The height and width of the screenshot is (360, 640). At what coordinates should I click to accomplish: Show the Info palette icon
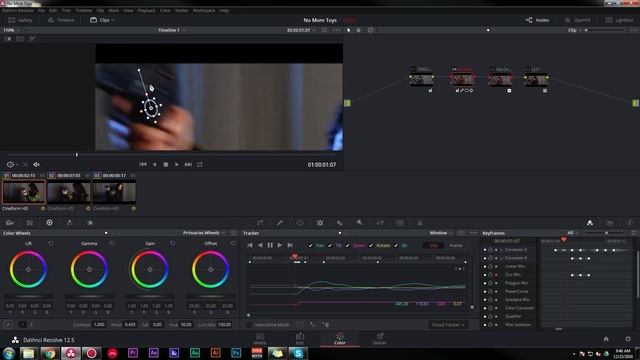pos(630,223)
